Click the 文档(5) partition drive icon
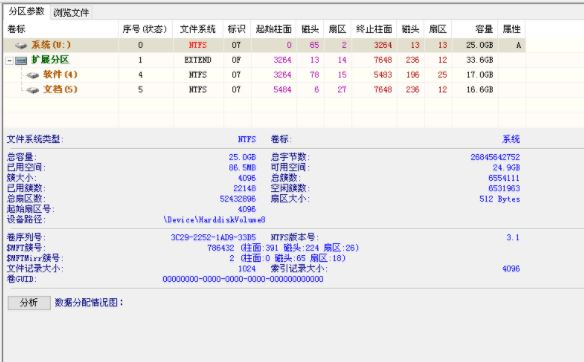Viewport: 584px width, 362px height. tap(33, 90)
